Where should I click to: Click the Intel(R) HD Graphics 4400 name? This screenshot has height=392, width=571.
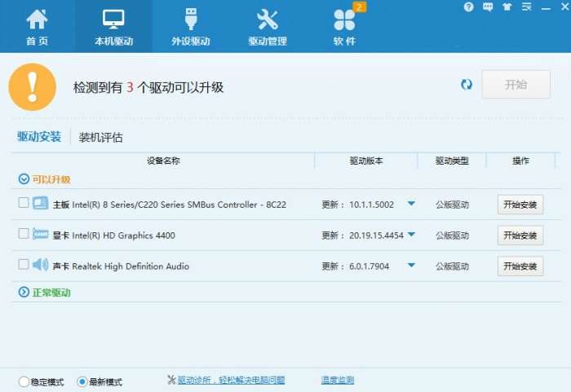pyautogui.click(x=123, y=236)
